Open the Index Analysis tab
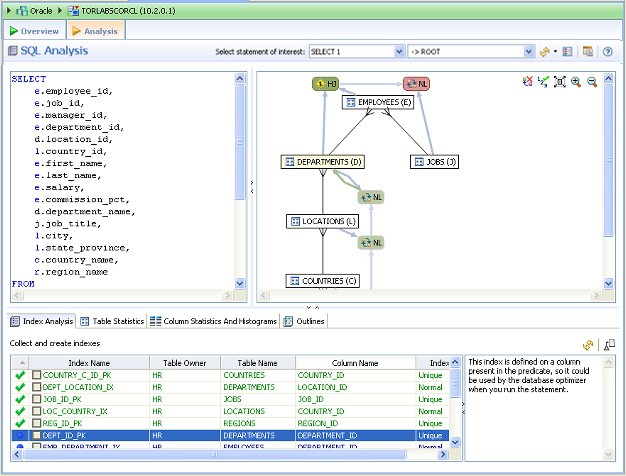 click(x=42, y=321)
